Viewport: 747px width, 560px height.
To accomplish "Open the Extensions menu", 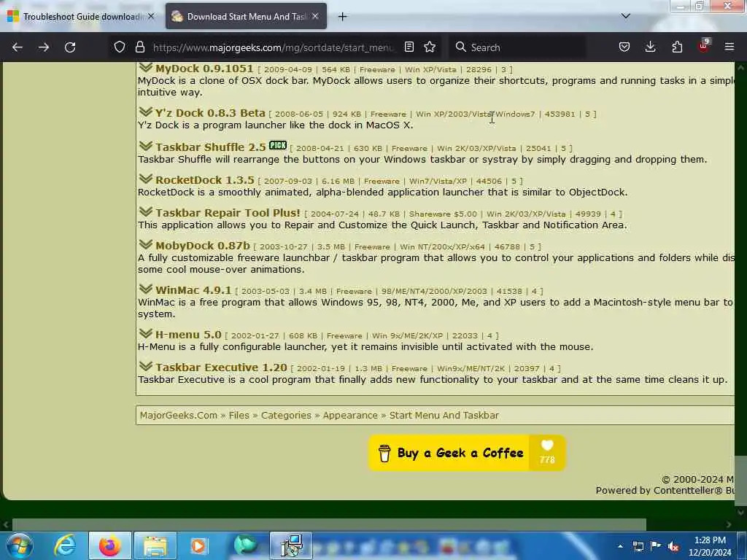I will point(677,47).
